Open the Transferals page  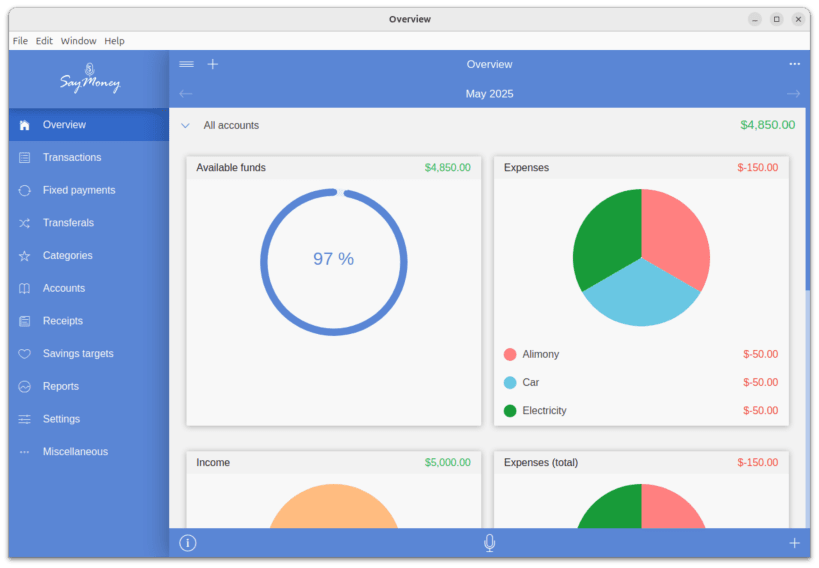point(89,223)
